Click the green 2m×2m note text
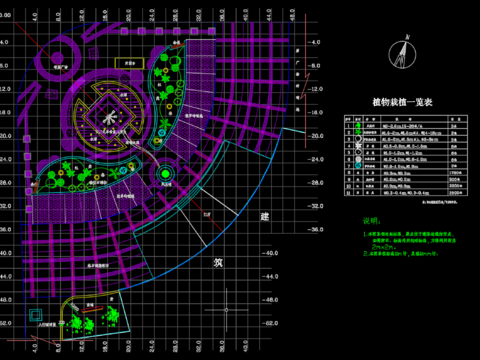The width and height of the screenshot is (480, 360). tap(384, 247)
